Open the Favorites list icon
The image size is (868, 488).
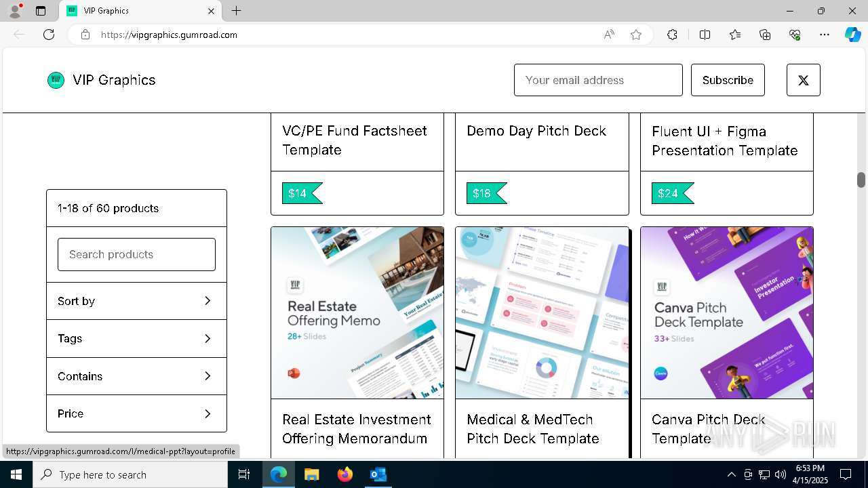pos(735,35)
